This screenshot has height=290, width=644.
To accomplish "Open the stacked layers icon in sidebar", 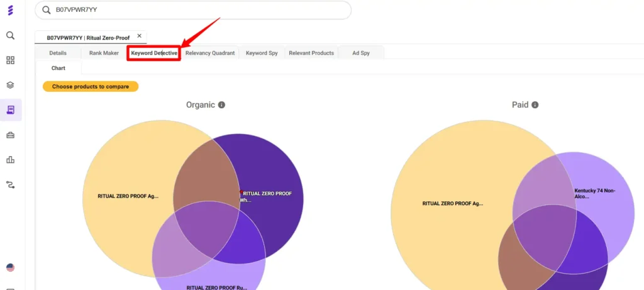I will (x=11, y=85).
